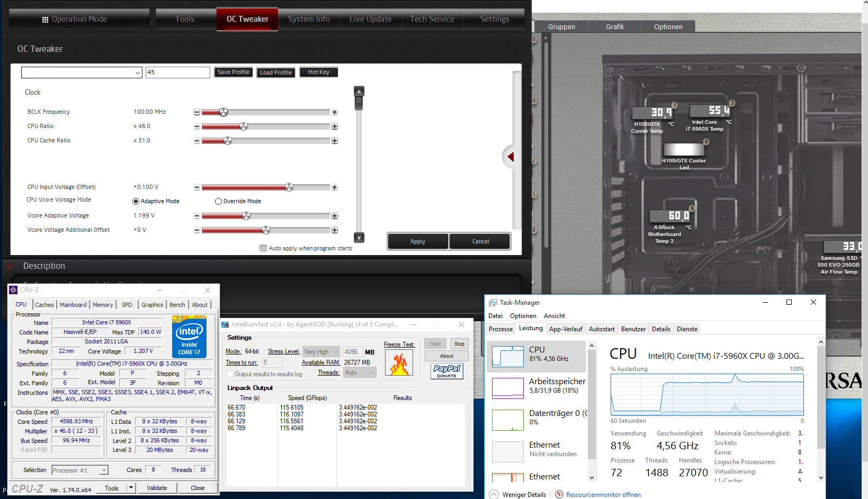Switch to the Memory tab in CPU-Z

pyautogui.click(x=103, y=305)
